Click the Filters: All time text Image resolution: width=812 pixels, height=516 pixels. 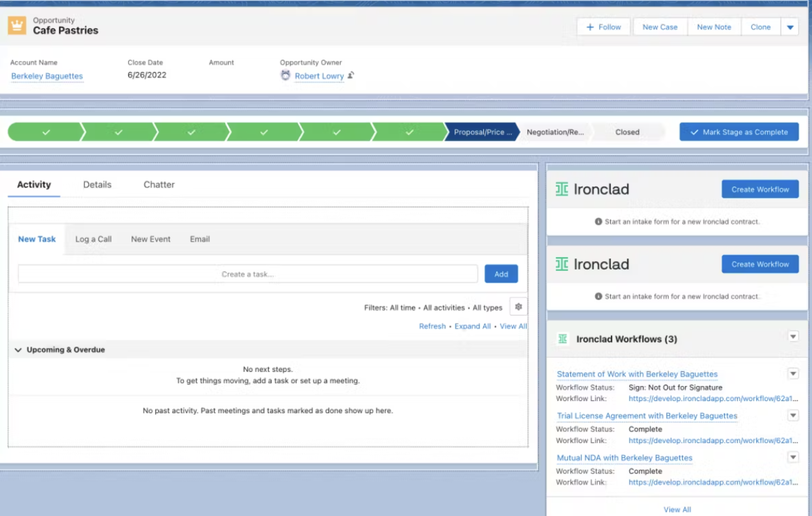[x=389, y=308]
